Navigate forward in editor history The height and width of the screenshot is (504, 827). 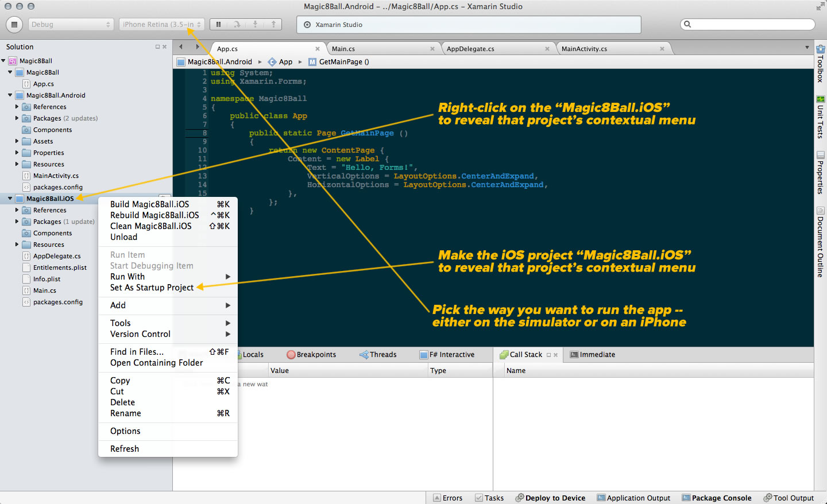click(x=198, y=47)
